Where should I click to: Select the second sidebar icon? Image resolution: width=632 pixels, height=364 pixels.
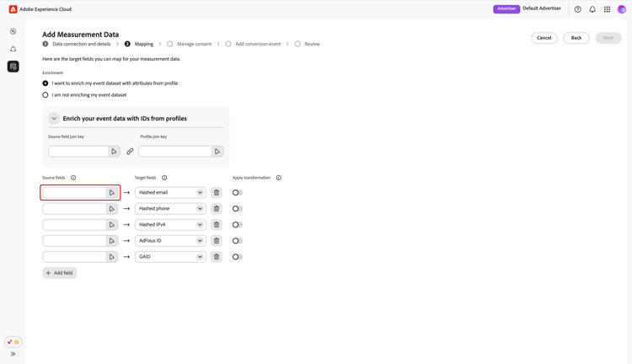[x=13, y=49]
